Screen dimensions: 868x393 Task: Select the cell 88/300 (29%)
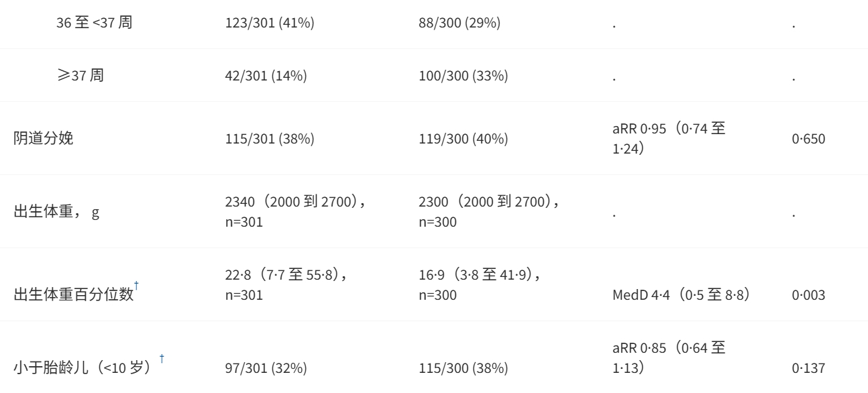pos(459,24)
